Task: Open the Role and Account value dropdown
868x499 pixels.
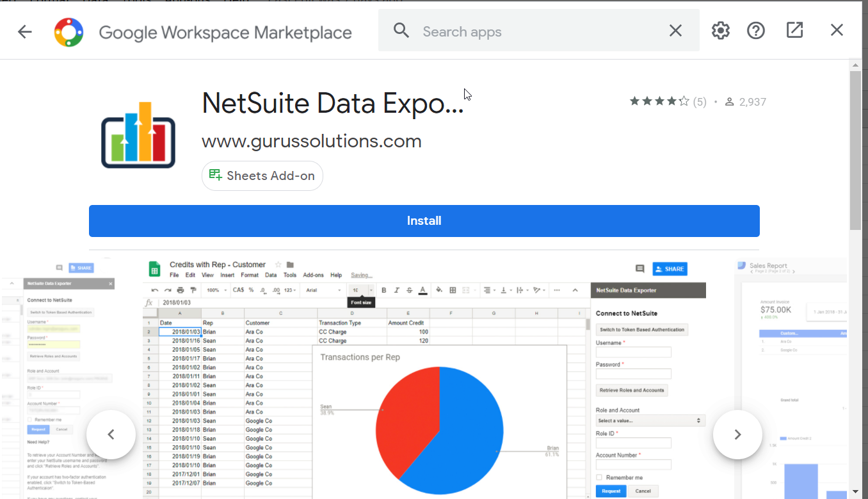Action: coord(650,420)
